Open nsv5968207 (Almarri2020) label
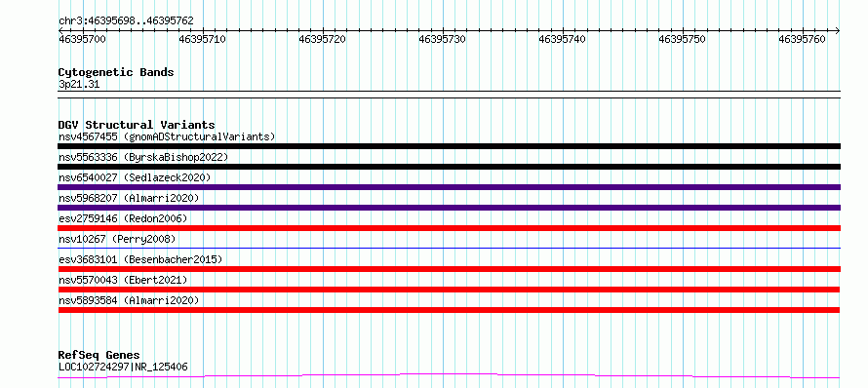868x388 pixels. pos(129,198)
